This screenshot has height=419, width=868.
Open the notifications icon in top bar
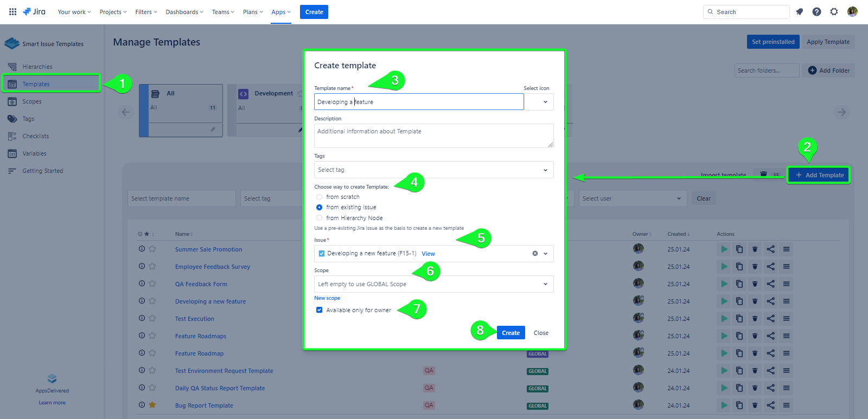tap(799, 12)
